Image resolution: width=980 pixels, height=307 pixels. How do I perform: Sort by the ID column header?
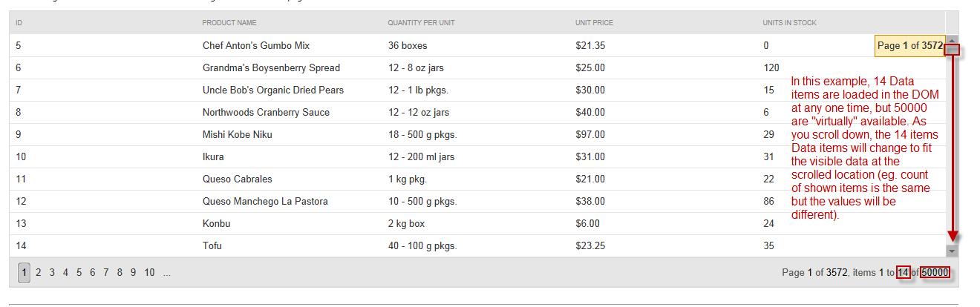click(x=19, y=23)
